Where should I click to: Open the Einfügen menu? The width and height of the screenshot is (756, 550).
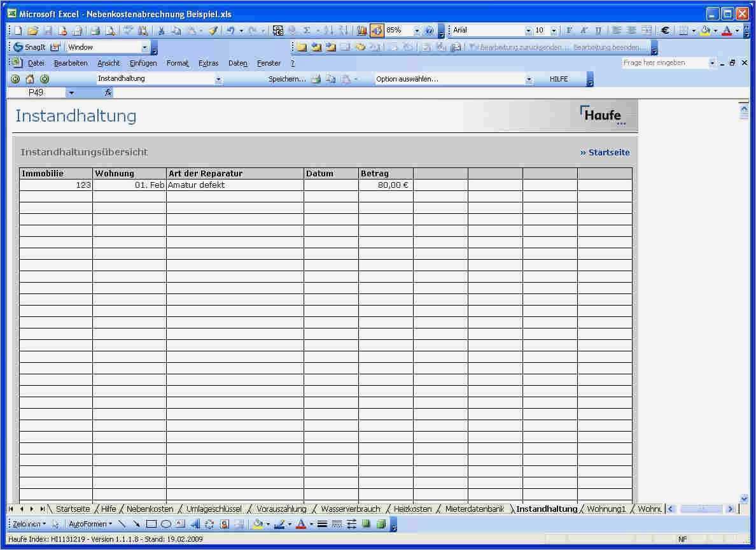click(143, 63)
